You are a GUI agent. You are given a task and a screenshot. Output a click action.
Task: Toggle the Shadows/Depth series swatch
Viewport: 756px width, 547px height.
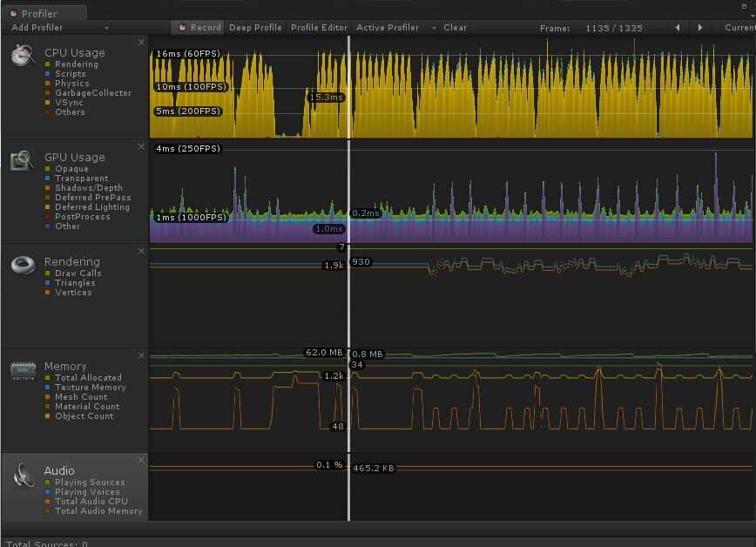(x=48, y=187)
